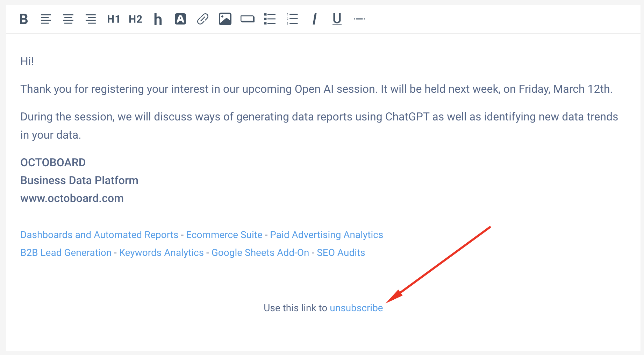Insert a horizontal divider line
The image size is (644, 355).
coord(359,19)
